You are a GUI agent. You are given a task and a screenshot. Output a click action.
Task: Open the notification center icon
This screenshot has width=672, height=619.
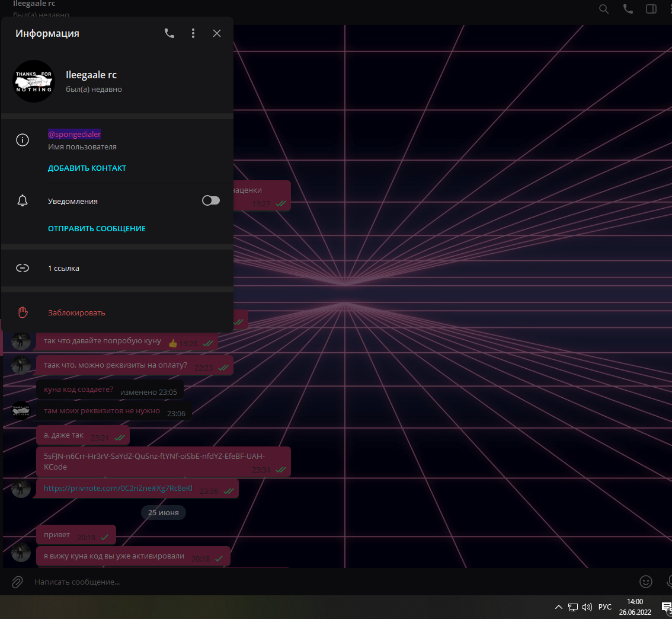[667, 607]
